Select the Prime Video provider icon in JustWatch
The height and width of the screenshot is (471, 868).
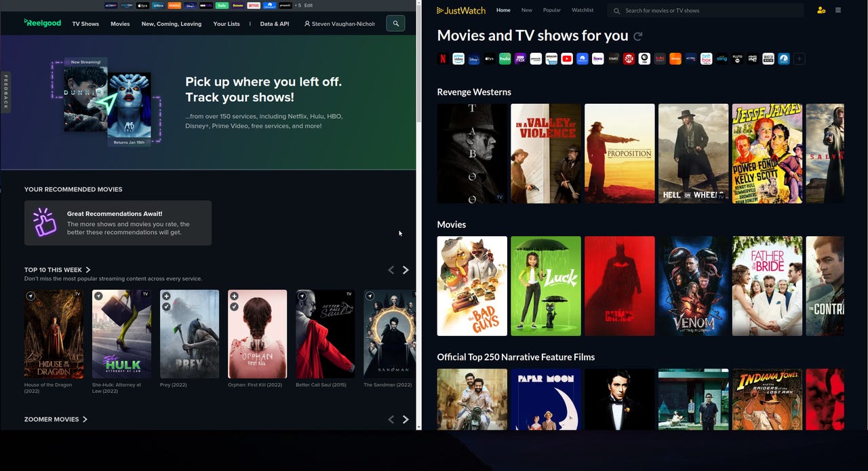coord(458,58)
